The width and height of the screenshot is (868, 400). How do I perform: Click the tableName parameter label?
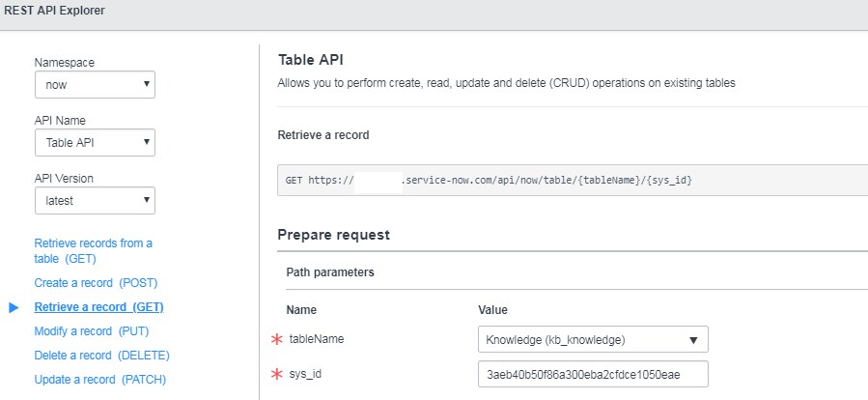coord(317,339)
